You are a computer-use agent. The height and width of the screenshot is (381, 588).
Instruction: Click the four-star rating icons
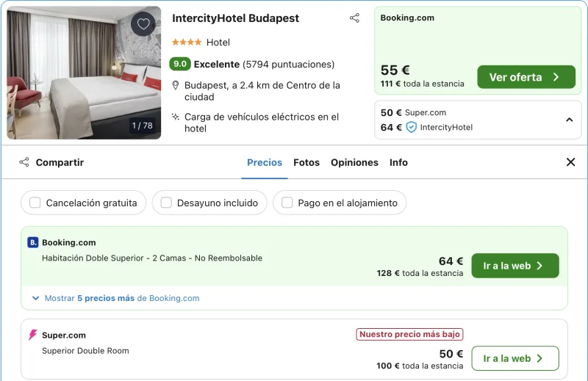tap(187, 43)
